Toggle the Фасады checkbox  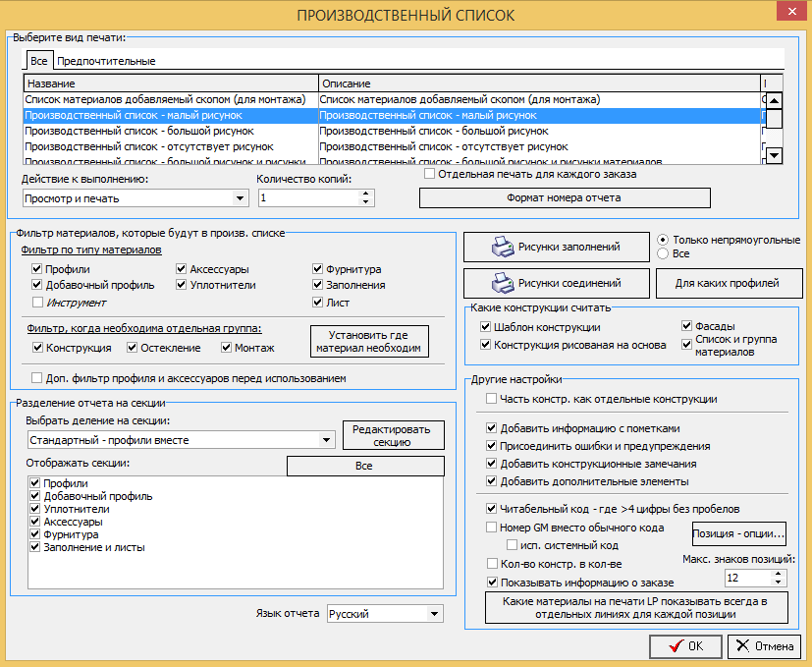686,326
